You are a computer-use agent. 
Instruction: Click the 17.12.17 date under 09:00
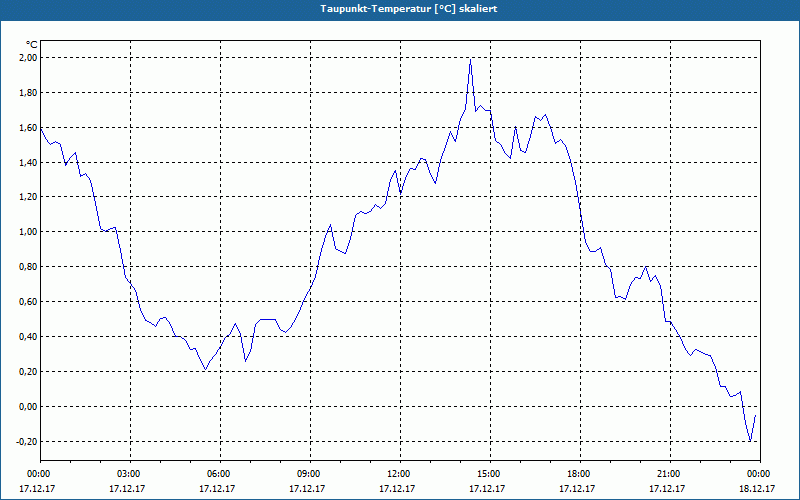coord(307,489)
